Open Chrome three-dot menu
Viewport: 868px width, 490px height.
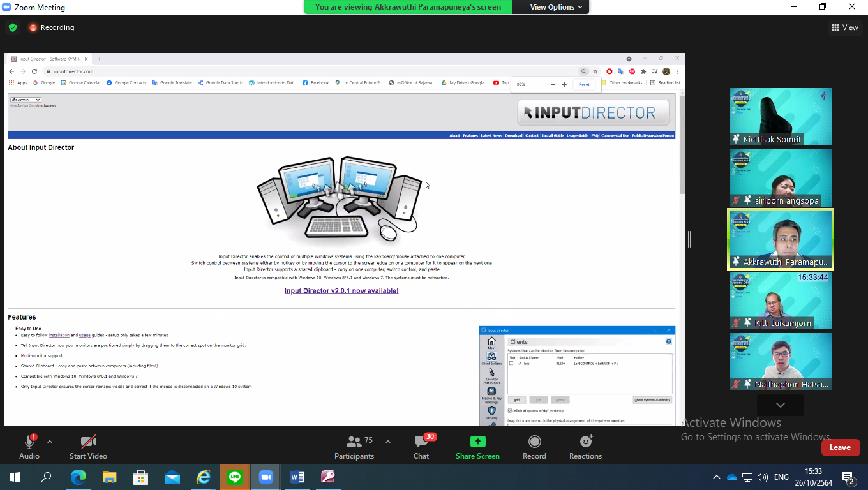[x=678, y=71]
